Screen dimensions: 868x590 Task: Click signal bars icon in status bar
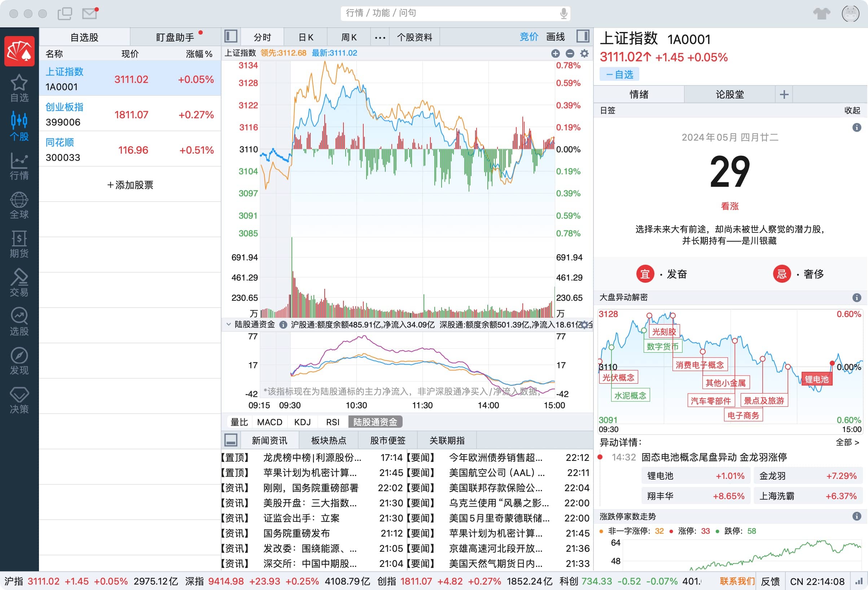tap(859, 581)
